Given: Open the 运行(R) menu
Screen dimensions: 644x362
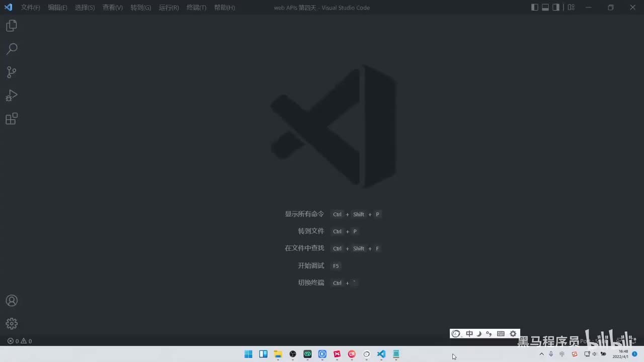Looking at the screenshot, I should pyautogui.click(x=169, y=8).
